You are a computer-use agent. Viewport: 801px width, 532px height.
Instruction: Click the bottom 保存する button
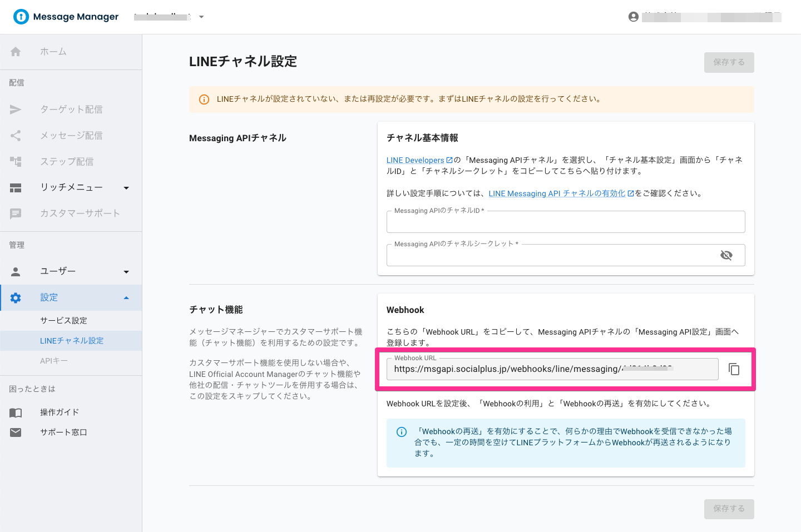(729, 509)
